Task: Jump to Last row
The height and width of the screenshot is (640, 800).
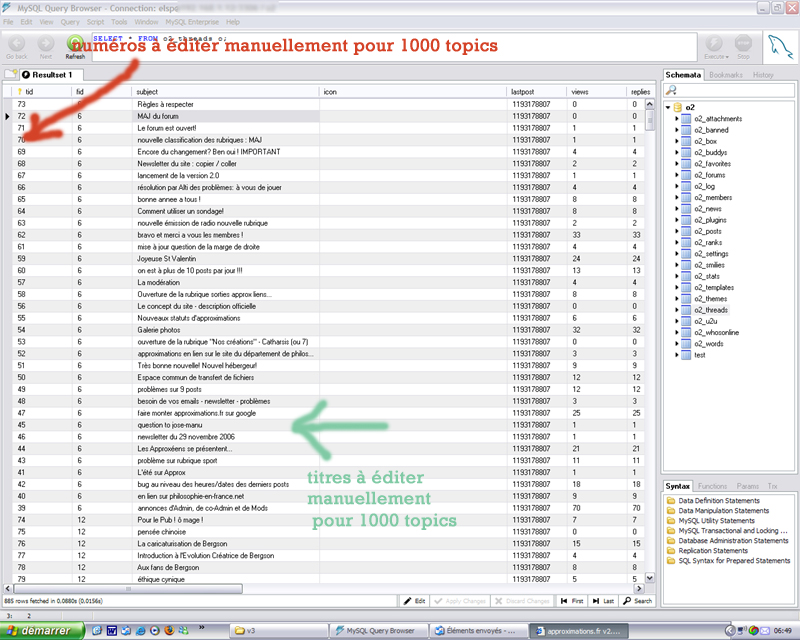Action: pos(604,601)
